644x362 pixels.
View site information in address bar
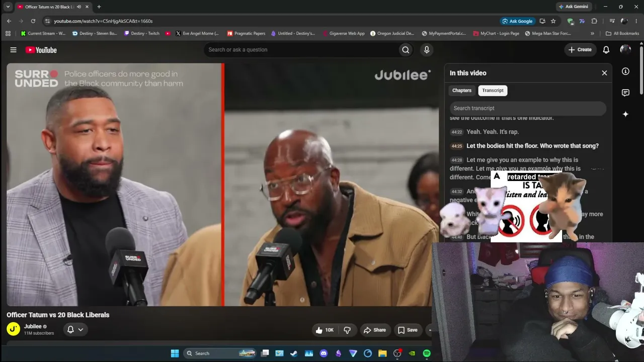point(47,21)
